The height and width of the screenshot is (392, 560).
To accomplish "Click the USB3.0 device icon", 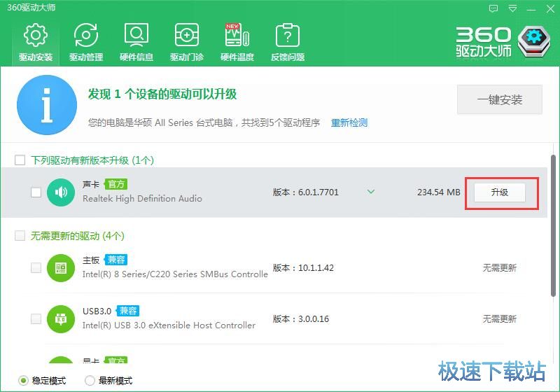I will tap(61, 318).
